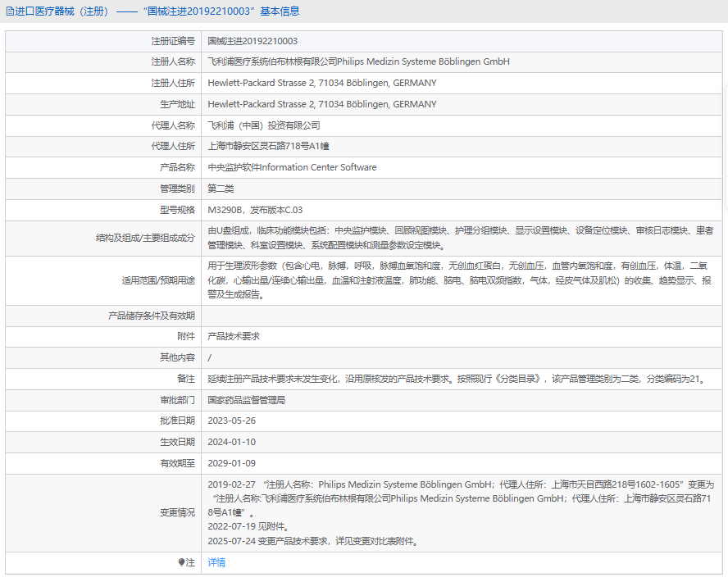Select model value M3290B，发布版本C.03

click(255, 210)
